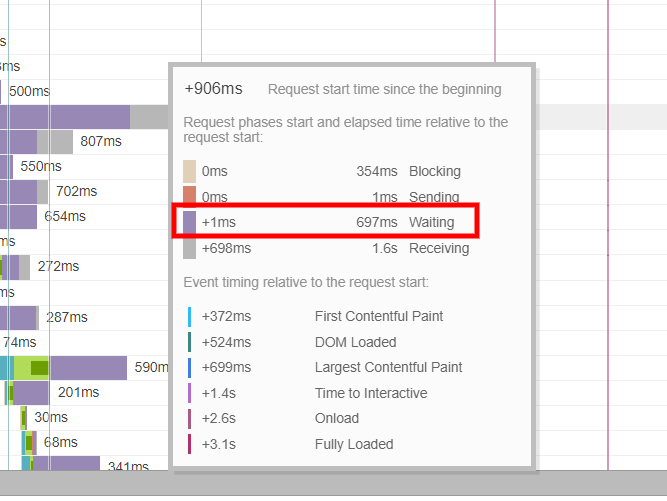Viewport: 667px width, 501px height.
Task: Select the 590ms waterfall request bar
Action: [x=88, y=368]
